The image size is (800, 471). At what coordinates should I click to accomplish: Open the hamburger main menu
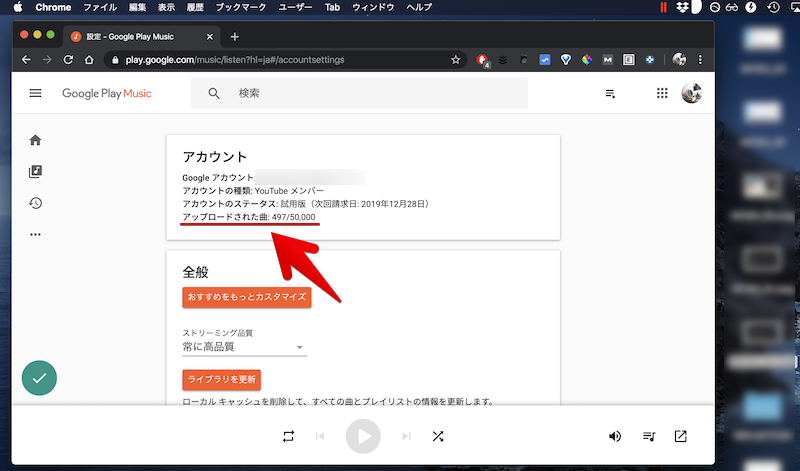pyautogui.click(x=36, y=93)
